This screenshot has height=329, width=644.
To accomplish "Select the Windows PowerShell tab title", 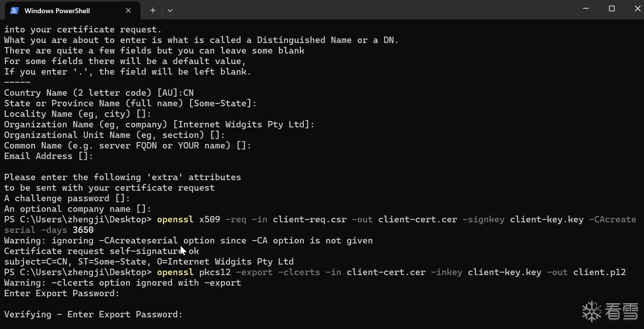I will [x=57, y=11].
